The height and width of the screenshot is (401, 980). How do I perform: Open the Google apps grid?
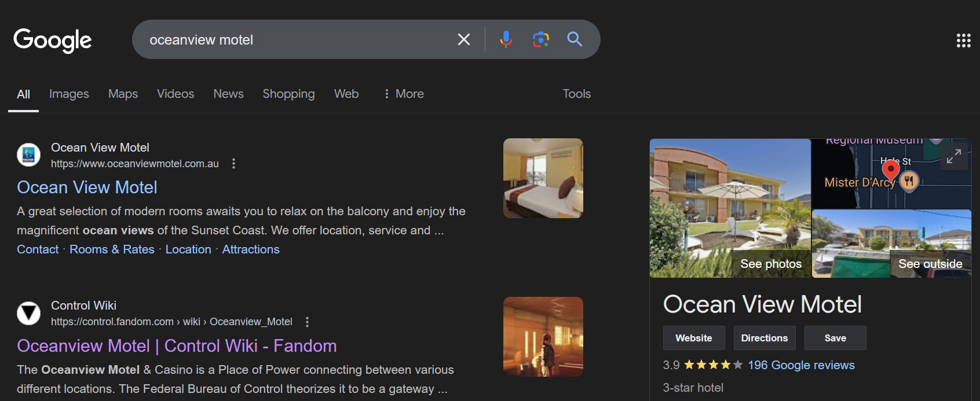click(963, 41)
